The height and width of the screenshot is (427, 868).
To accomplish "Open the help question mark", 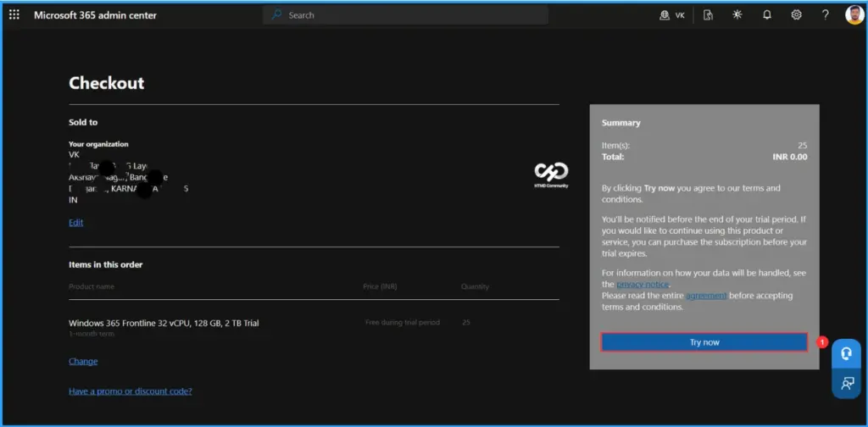I will click(x=825, y=15).
